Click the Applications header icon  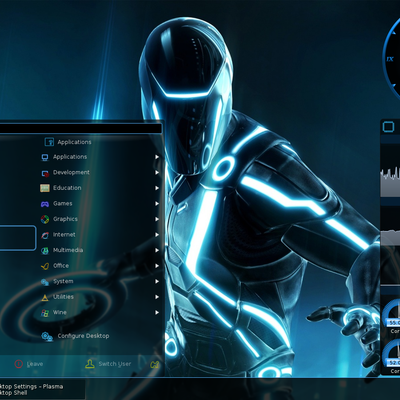point(49,142)
